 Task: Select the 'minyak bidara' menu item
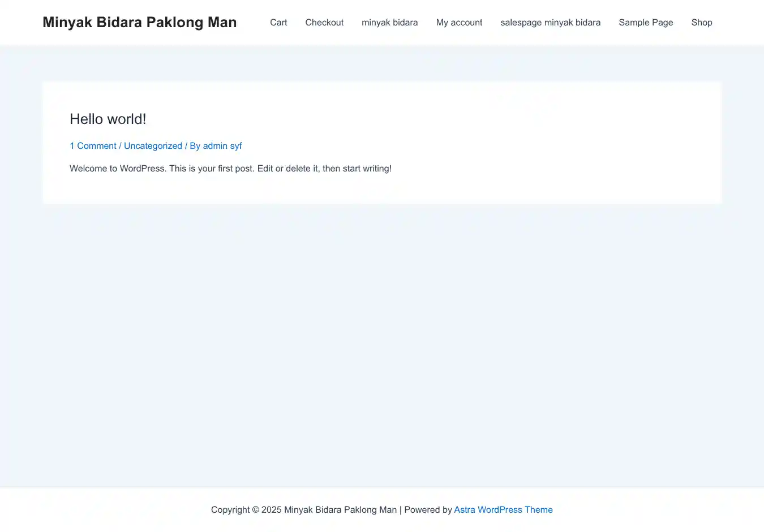389,23
